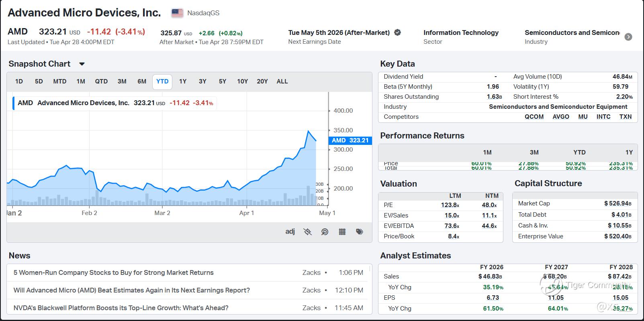Select the 1Y chart range tab
Image resolution: width=644 pixels, height=321 pixels.
(x=183, y=81)
